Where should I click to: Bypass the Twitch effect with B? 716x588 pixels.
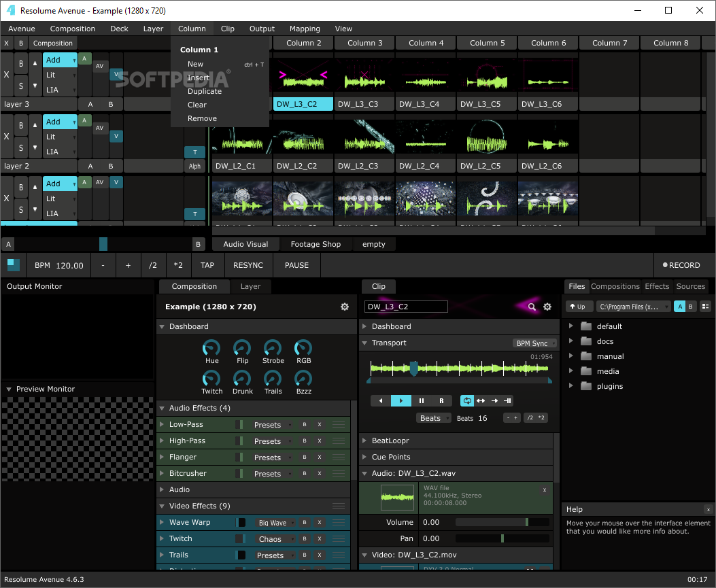pyautogui.click(x=305, y=539)
